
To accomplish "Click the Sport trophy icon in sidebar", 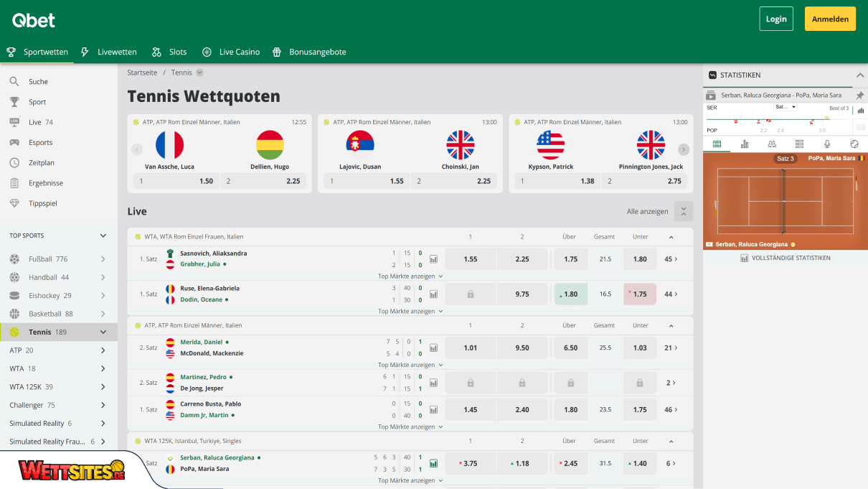I will pos(14,102).
